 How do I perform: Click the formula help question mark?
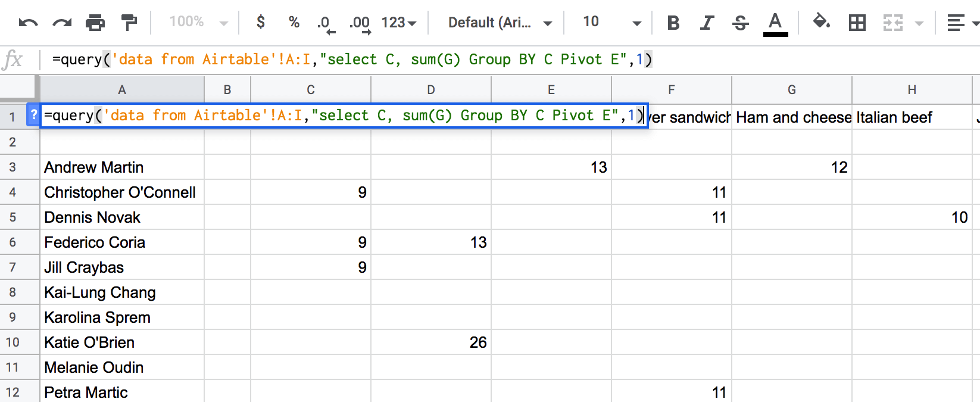click(34, 115)
